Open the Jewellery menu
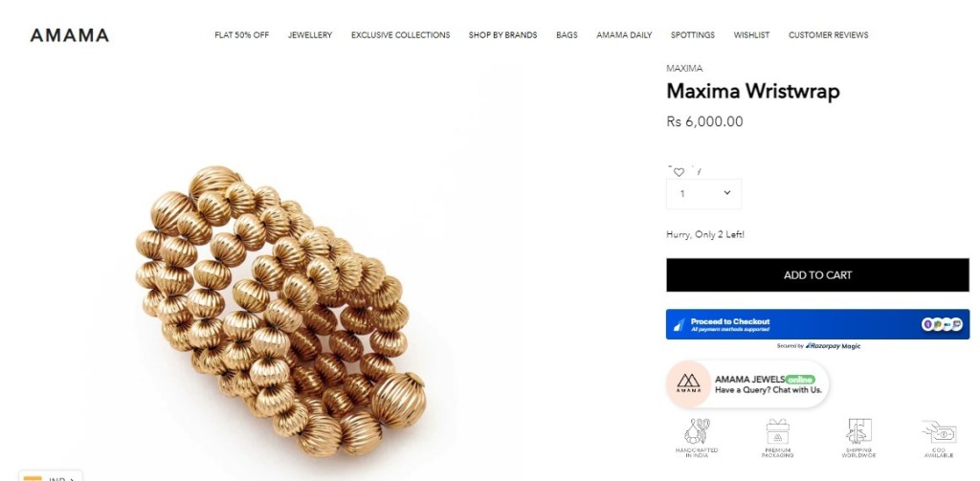Screen dimensions: 980x481 coord(310,35)
